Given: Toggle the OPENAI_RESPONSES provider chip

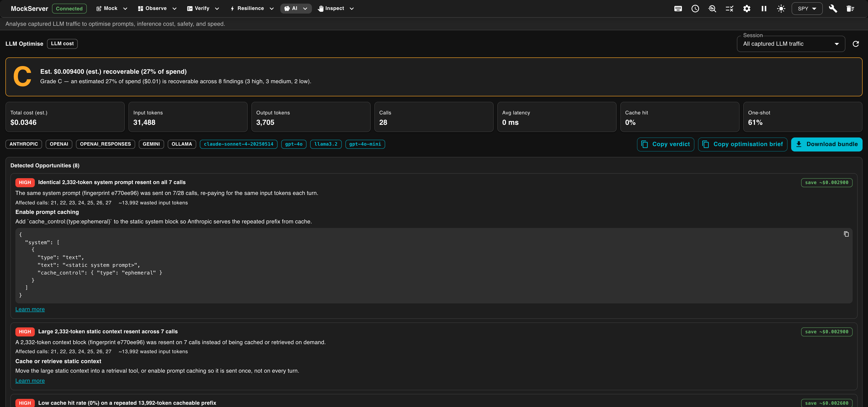Looking at the screenshot, I should [x=105, y=144].
